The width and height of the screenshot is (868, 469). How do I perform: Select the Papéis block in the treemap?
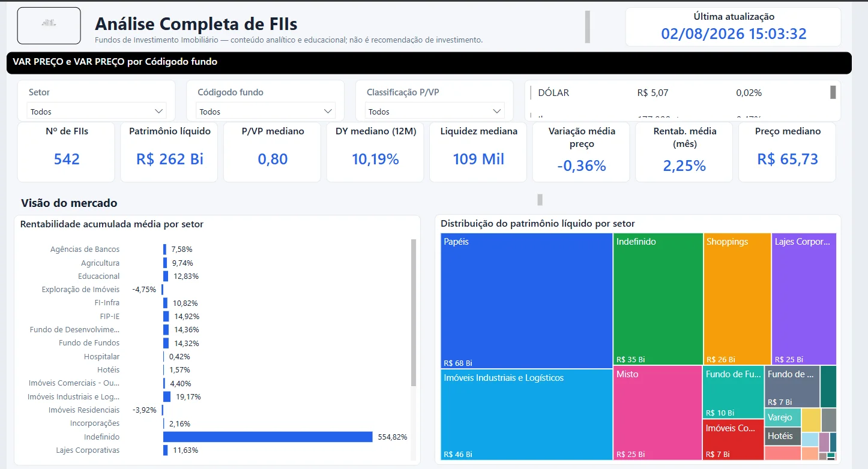pos(526,300)
